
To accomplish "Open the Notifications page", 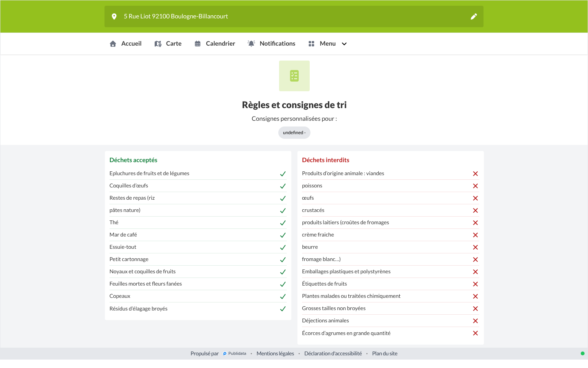I will pos(271,44).
